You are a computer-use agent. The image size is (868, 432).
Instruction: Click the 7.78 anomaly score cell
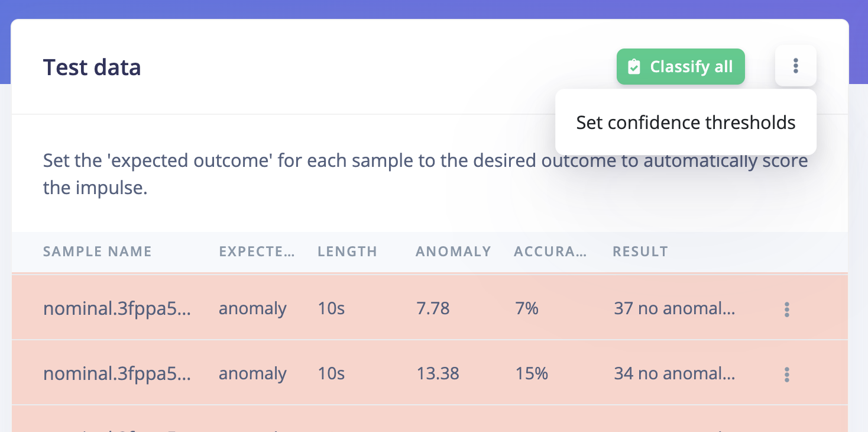pos(432,308)
